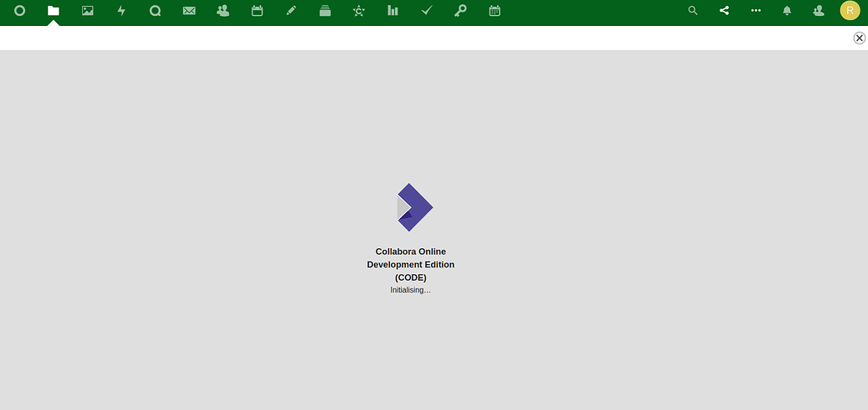Close the Collabora document viewer

pos(859,38)
